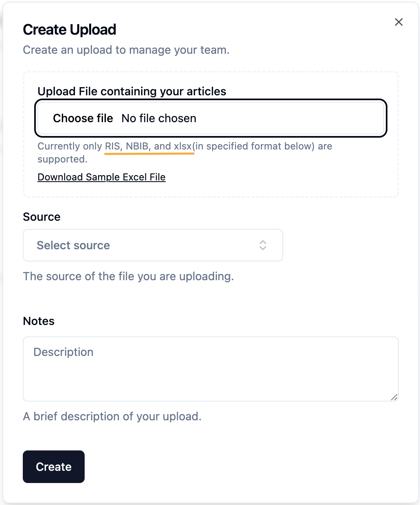Click 'A brief description of your upload' text
Screen dimensions: 420x505
(112, 416)
